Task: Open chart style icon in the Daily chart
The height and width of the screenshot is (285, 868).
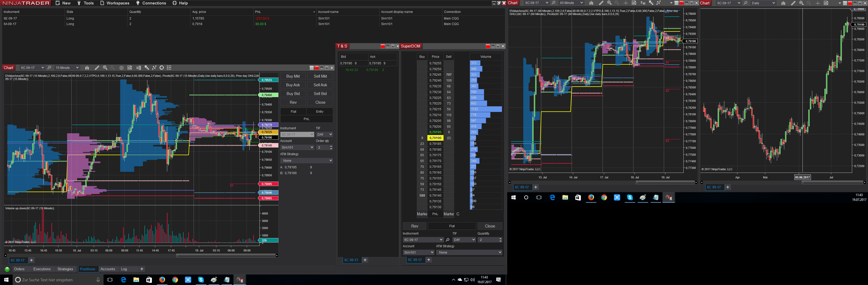Action: [783, 3]
